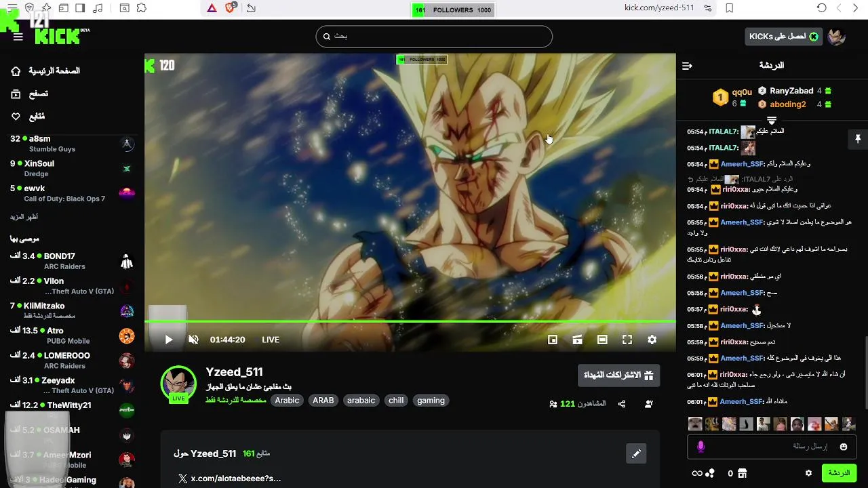
Task: Click the chat message input field
Action: point(772,447)
